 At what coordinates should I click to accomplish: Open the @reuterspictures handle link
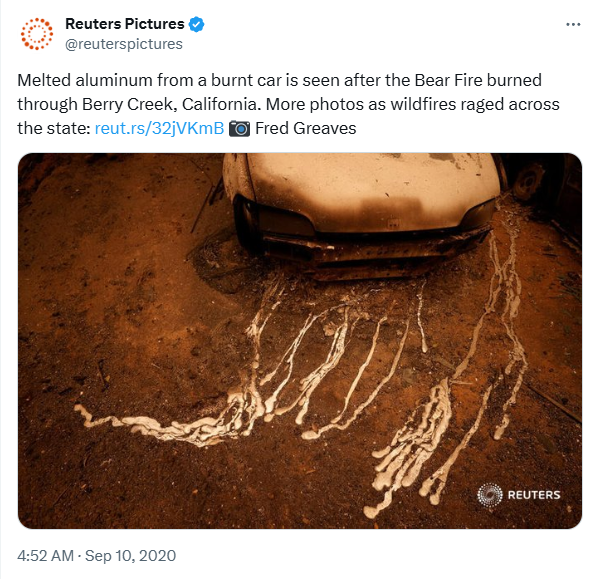pyautogui.click(x=124, y=44)
